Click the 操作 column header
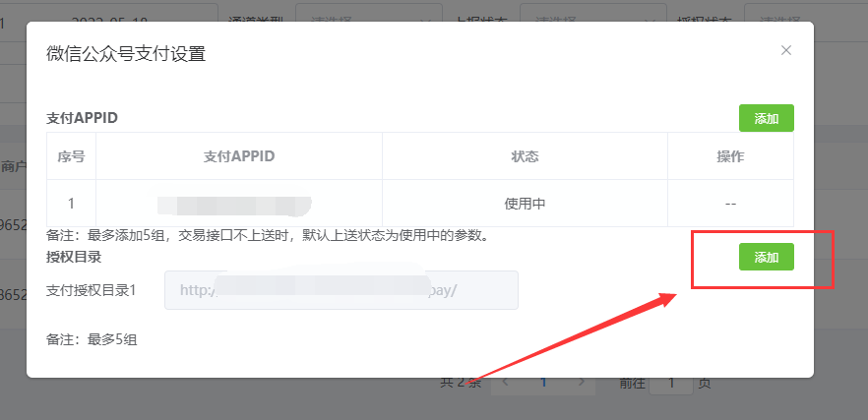 pos(730,156)
